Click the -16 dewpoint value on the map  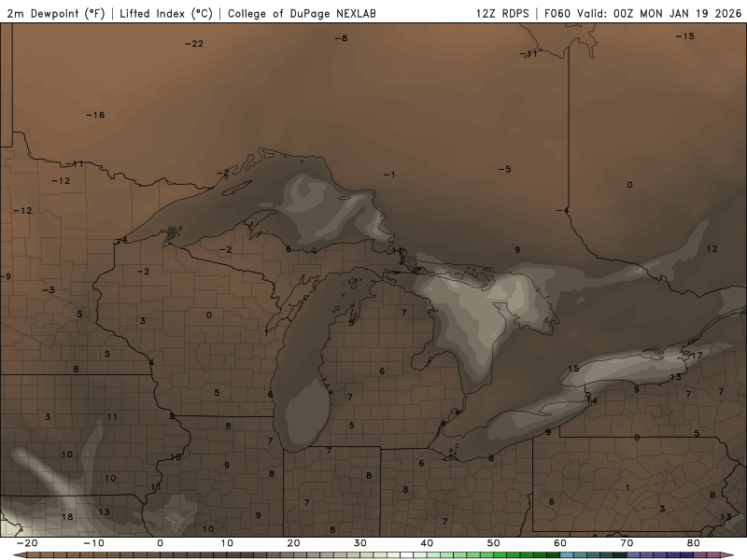pyautogui.click(x=95, y=115)
